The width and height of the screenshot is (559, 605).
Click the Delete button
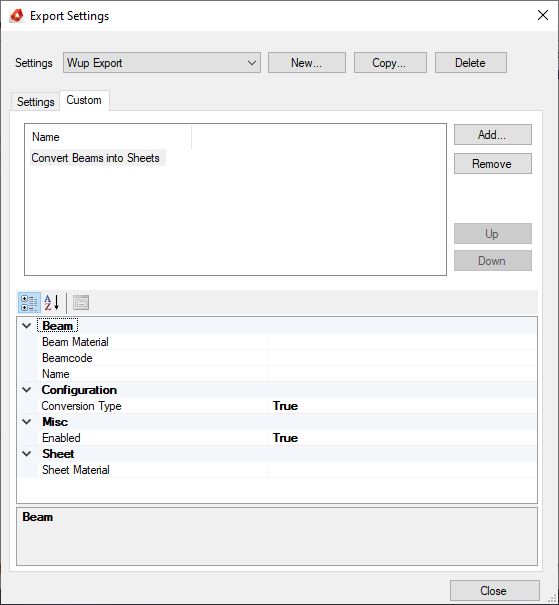pos(471,63)
